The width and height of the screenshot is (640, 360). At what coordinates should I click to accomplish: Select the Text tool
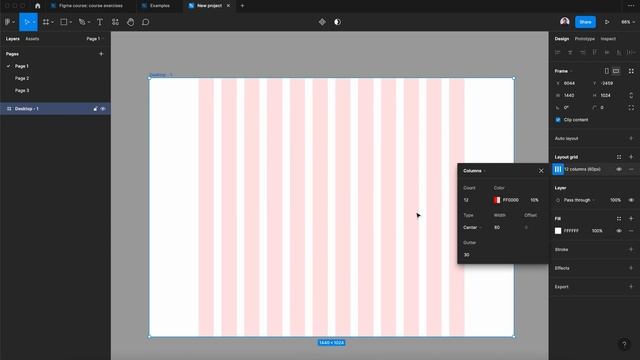pyautogui.click(x=100, y=22)
